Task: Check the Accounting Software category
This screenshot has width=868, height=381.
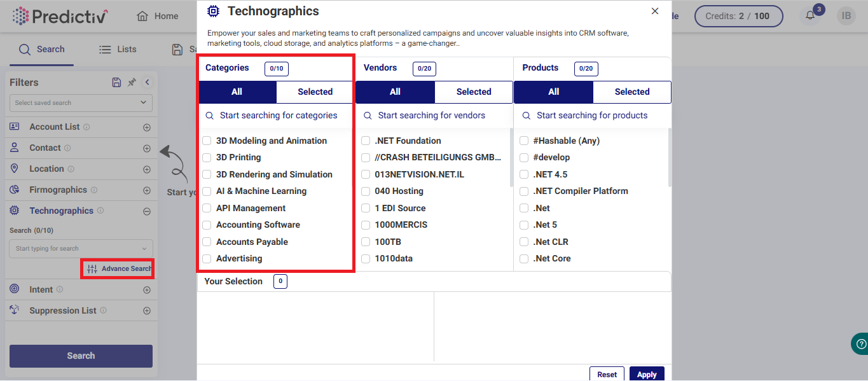Action: pos(207,225)
